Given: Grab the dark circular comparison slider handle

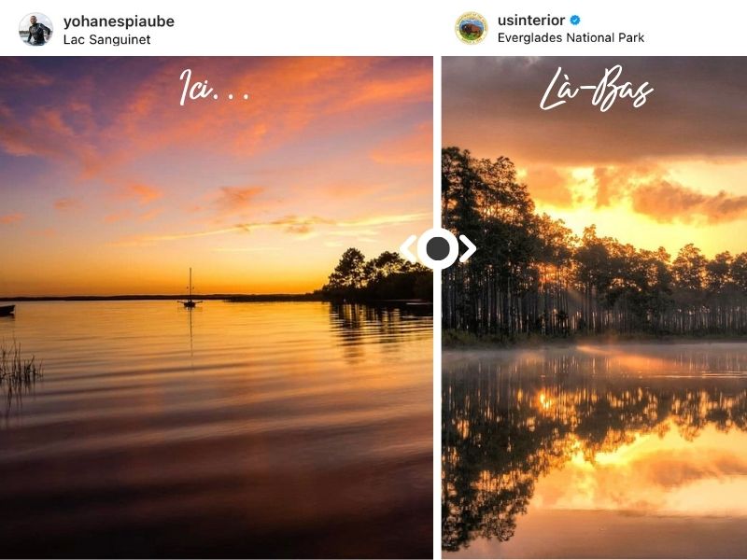Looking at the screenshot, I should [438, 248].
